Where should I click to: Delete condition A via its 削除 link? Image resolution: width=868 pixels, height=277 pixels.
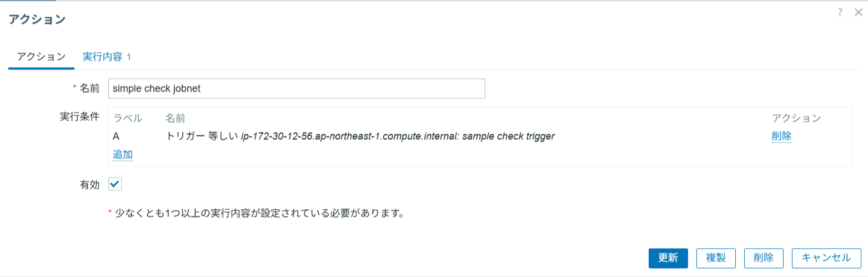click(x=781, y=136)
